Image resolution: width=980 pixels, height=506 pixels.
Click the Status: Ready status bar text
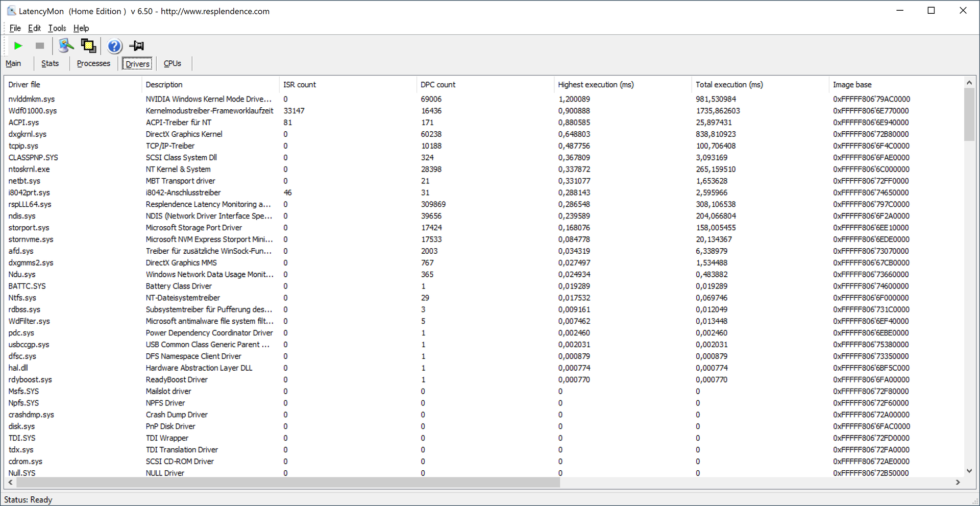pos(28,500)
